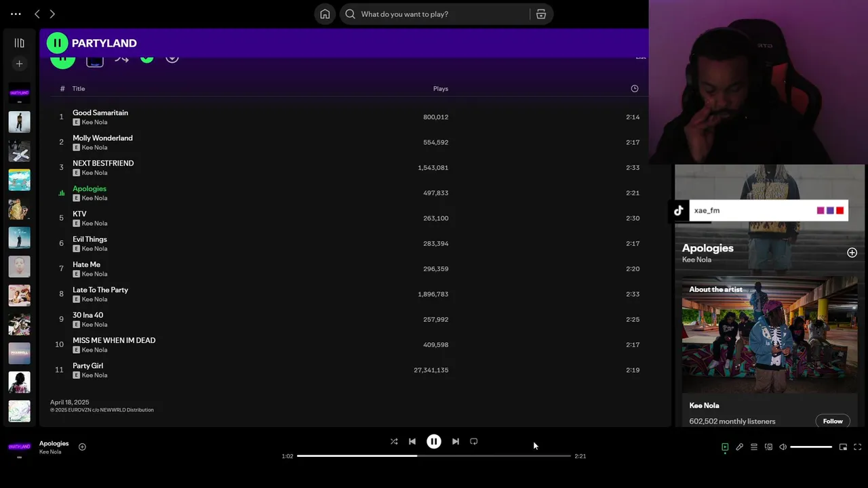The height and width of the screenshot is (488, 868).
Task: Click the 1,896,783 plays count
Action: tap(433, 294)
